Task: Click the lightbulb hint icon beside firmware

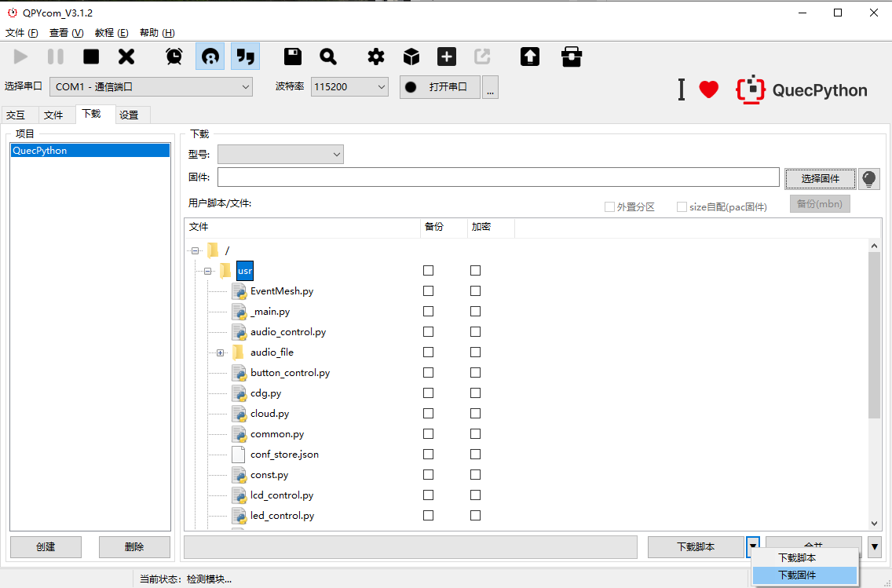Action: (x=868, y=179)
